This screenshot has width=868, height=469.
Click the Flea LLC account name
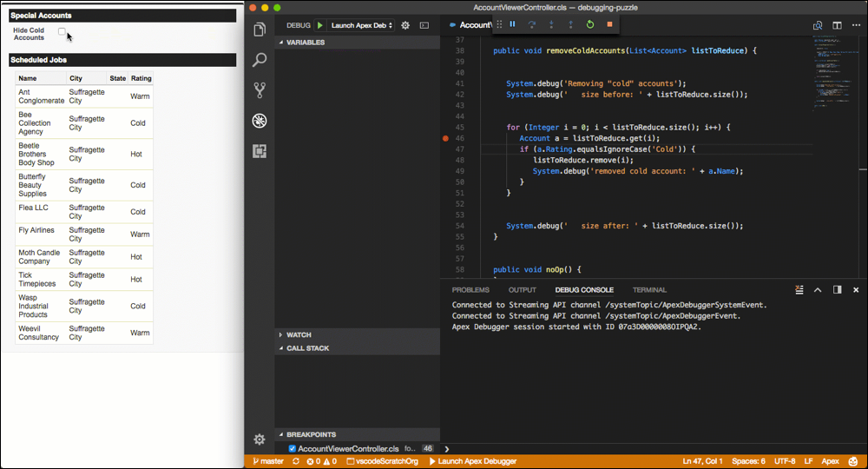(33, 208)
